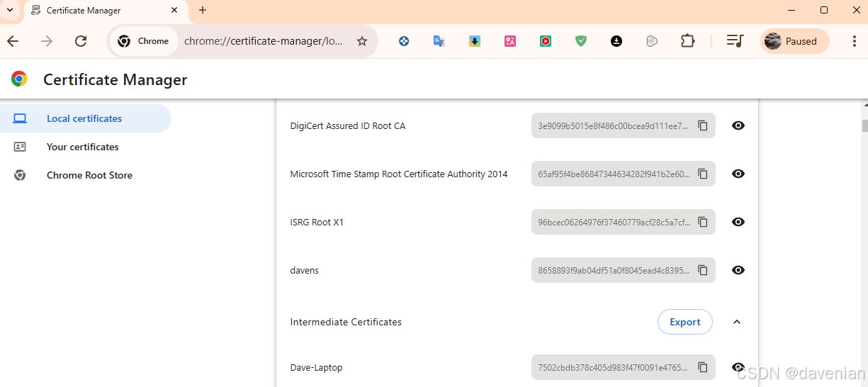Click the ISRG Root X1 hash field

click(x=624, y=222)
